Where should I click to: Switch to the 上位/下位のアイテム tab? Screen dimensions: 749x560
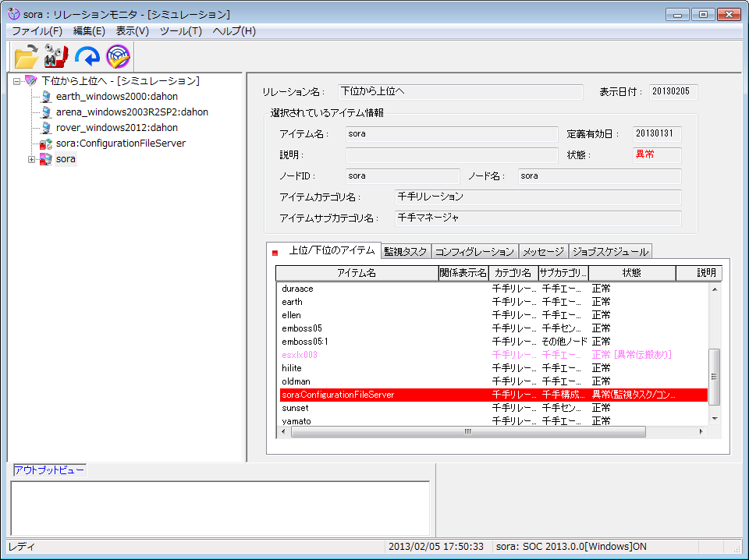pyautogui.click(x=323, y=250)
